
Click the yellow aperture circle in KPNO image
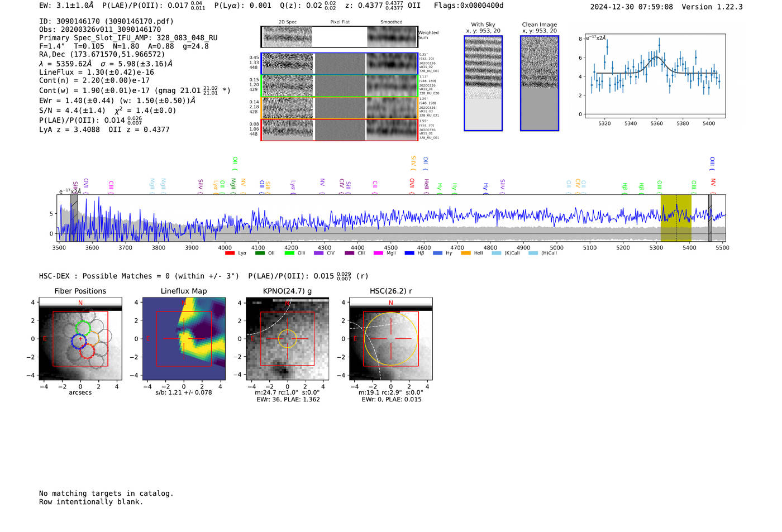(287, 339)
